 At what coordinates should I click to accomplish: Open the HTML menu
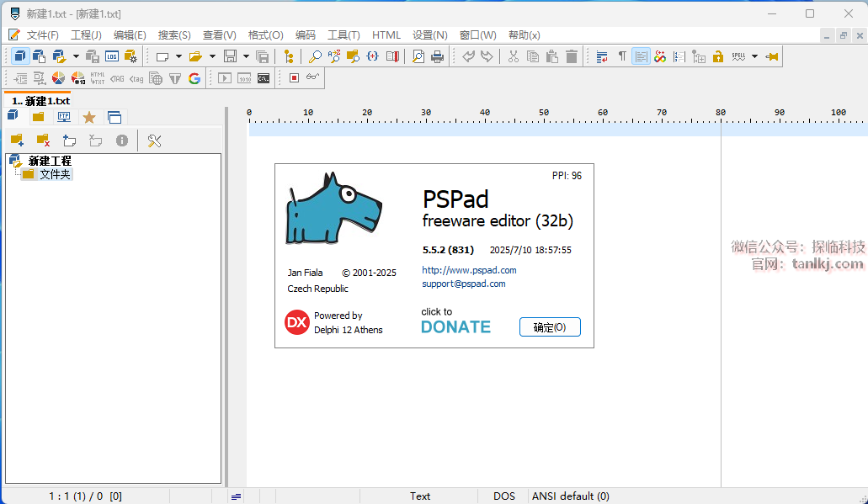(x=386, y=34)
